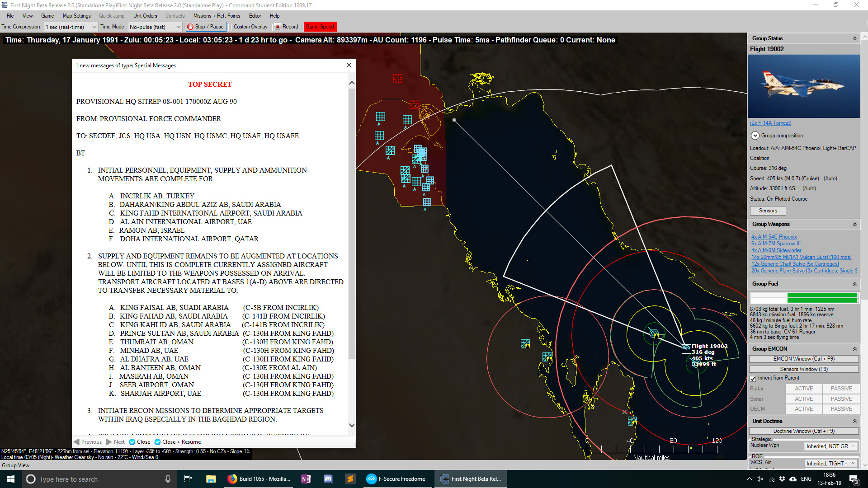Click the red Game Speed indicator

coord(320,27)
